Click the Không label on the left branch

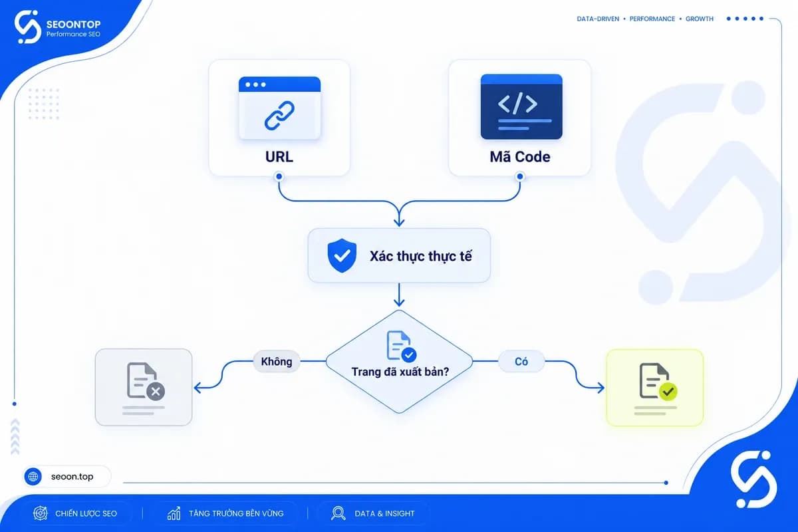tap(277, 362)
